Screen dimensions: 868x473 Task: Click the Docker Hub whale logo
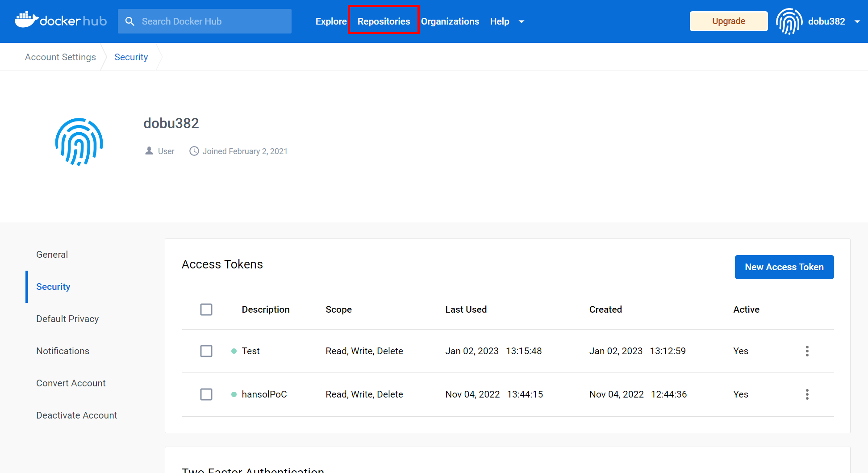coord(61,20)
